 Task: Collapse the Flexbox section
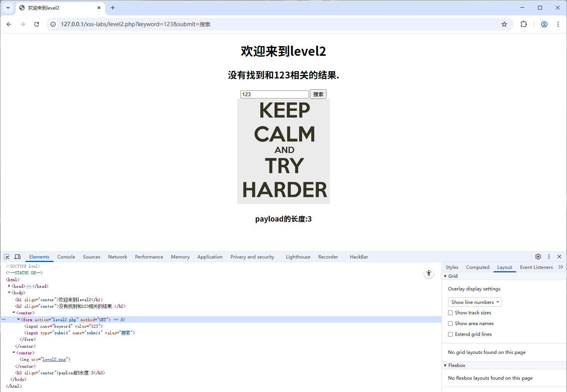click(x=445, y=365)
